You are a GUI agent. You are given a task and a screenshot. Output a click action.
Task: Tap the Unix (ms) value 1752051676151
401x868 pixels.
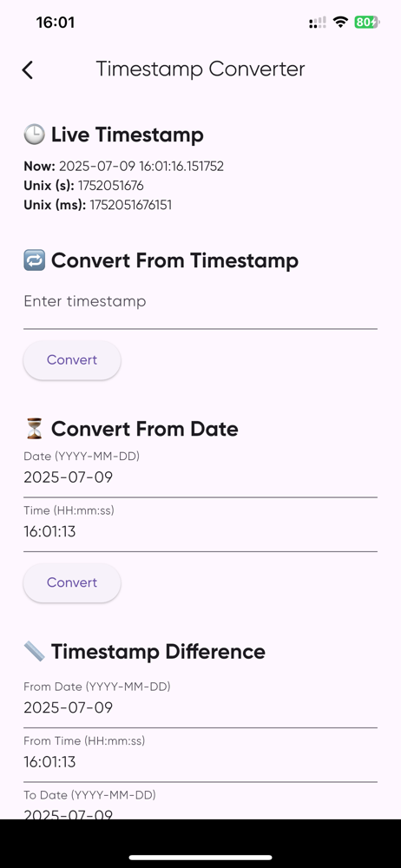point(131,205)
